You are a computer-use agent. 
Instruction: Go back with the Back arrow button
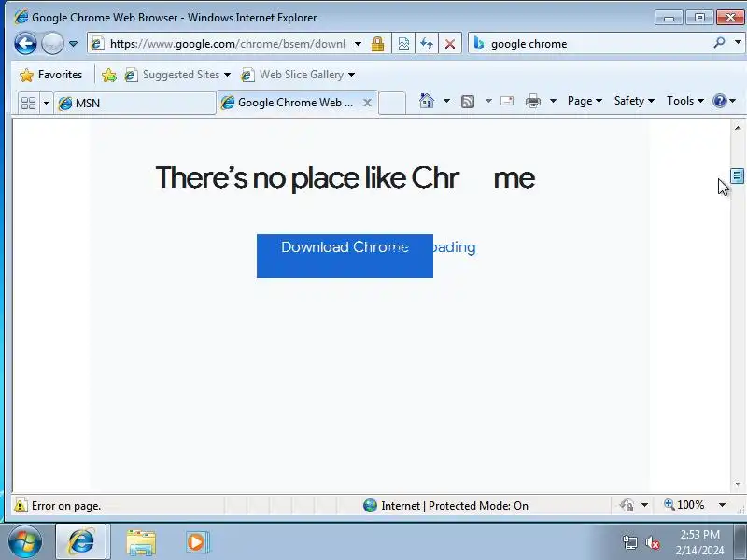tap(25, 44)
